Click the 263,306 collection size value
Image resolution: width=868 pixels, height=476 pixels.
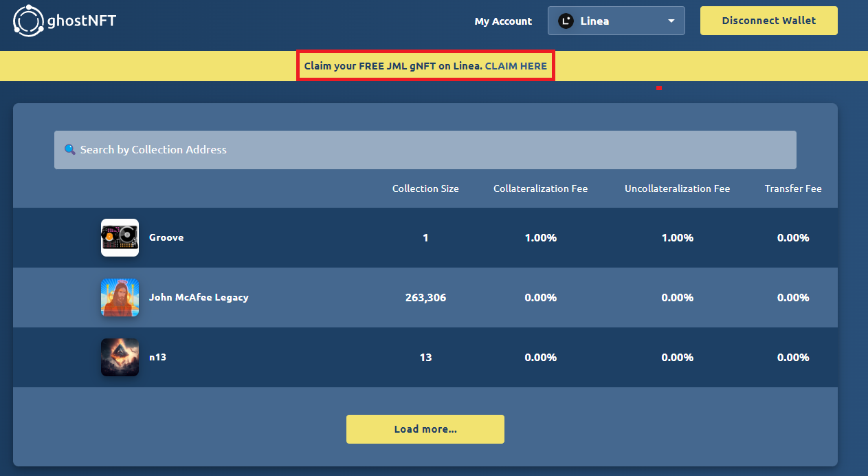coord(425,298)
